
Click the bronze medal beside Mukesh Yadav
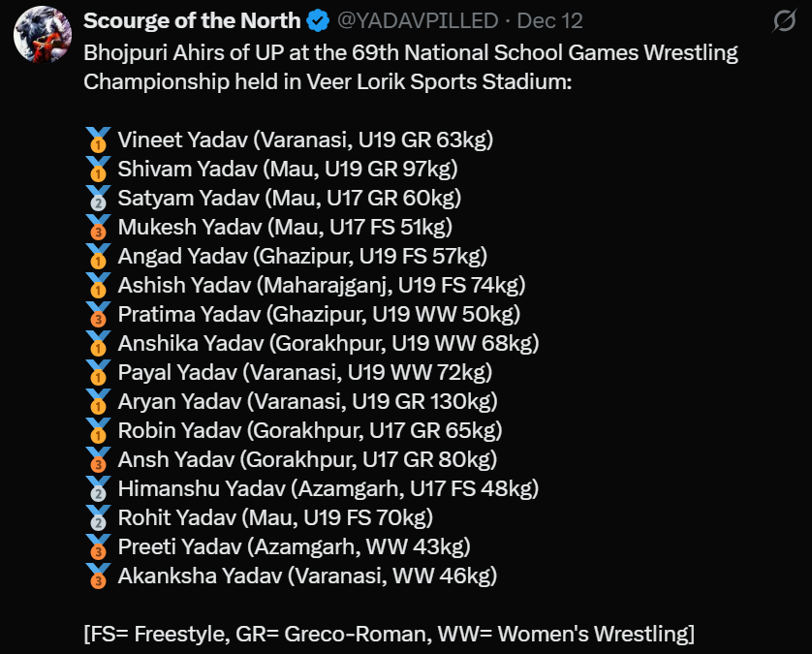coord(98,228)
